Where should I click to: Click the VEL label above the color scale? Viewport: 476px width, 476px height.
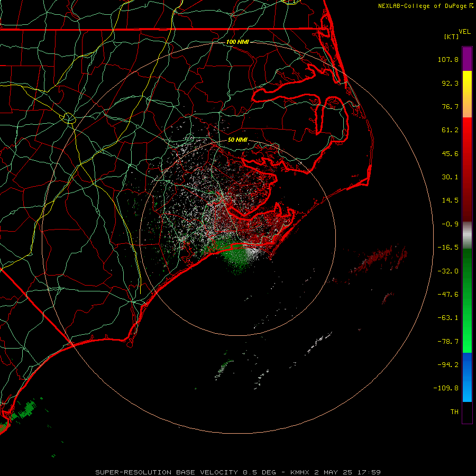pos(464,31)
